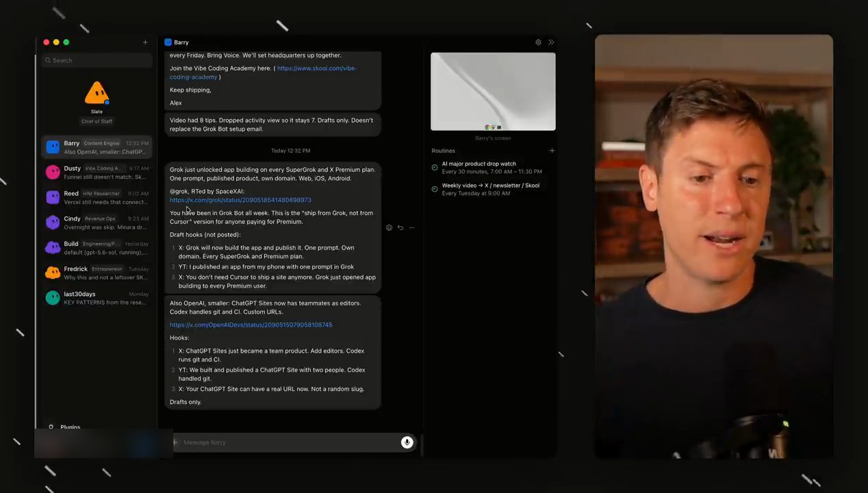Click the Plugins plug icon

pos(51,427)
